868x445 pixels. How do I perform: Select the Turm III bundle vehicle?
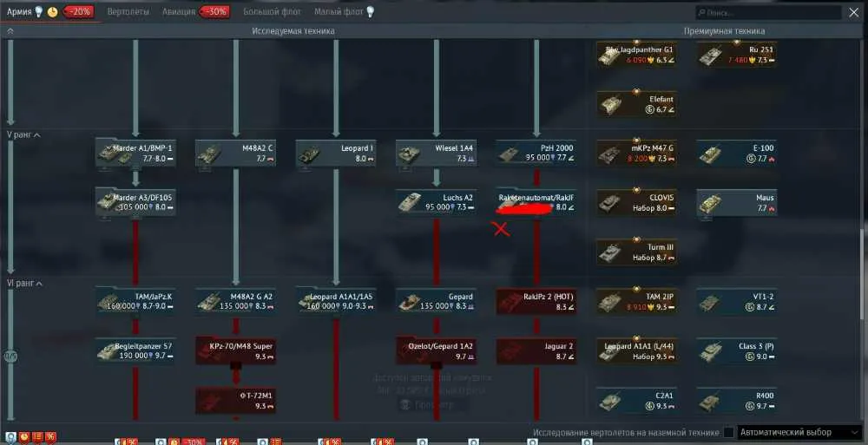pyautogui.click(x=636, y=252)
